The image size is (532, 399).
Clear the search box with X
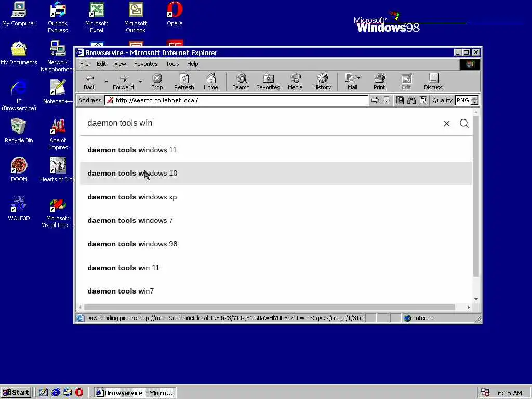click(446, 124)
